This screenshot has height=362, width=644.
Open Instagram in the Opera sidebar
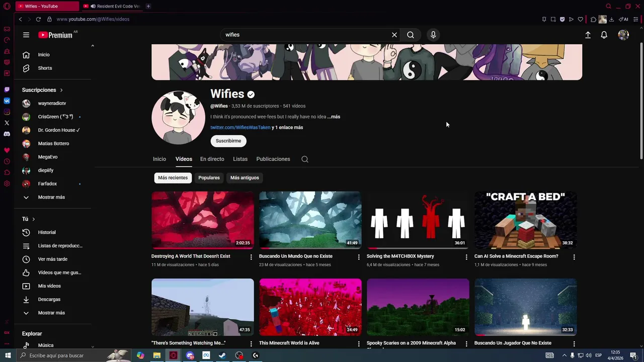point(7,112)
